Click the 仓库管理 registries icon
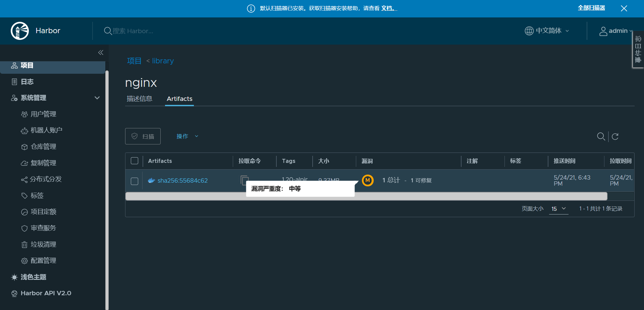Image resolution: width=644 pixels, height=310 pixels. point(24,147)
